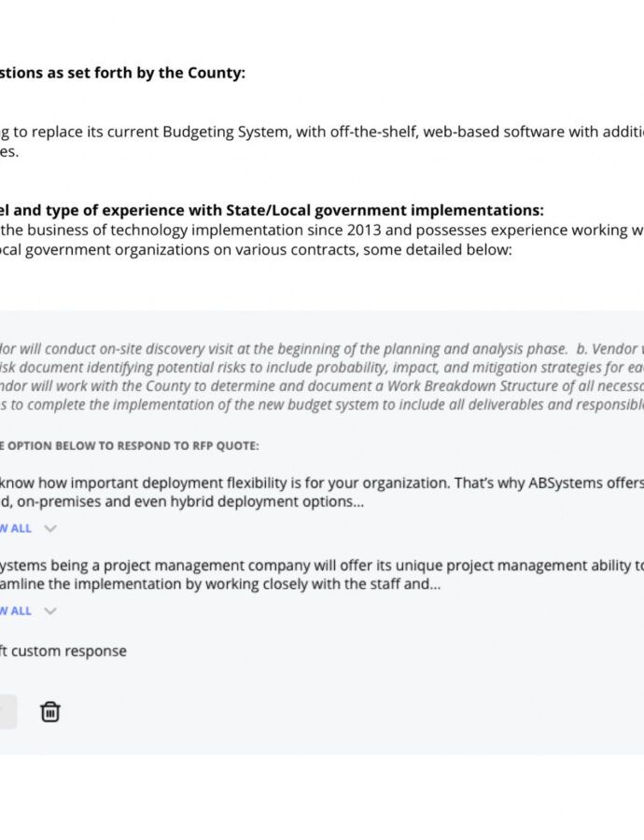
Task: Click the 'local government organizations' contracts line
Action: [x=252, y=250]
